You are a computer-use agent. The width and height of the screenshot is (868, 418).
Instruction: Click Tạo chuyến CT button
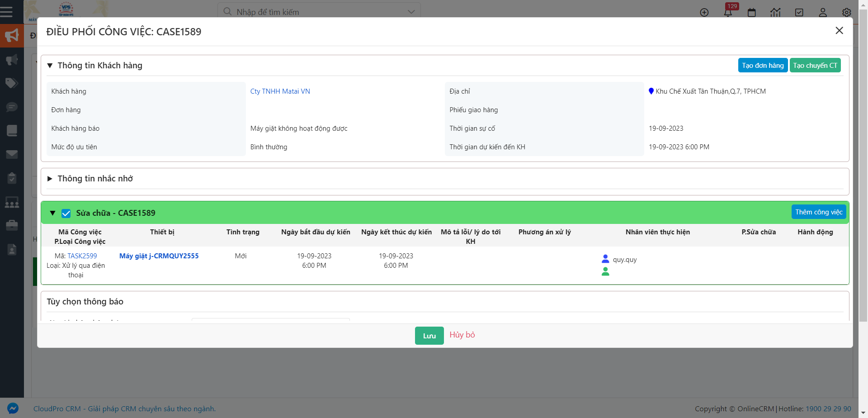pyautogui.click(x=815, y=65)
